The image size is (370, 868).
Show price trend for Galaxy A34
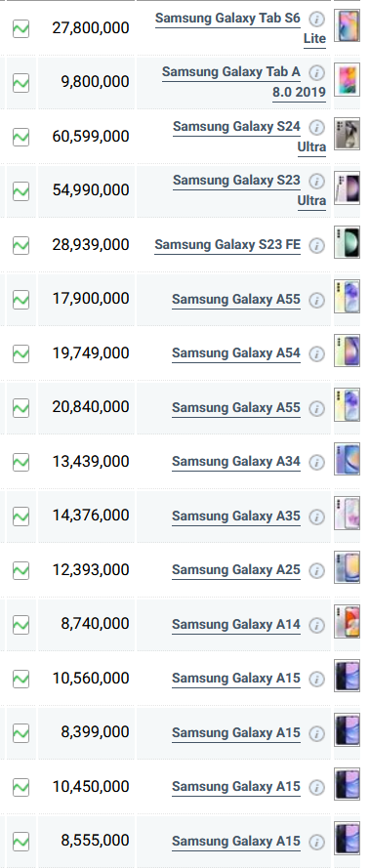click(21, 462)
